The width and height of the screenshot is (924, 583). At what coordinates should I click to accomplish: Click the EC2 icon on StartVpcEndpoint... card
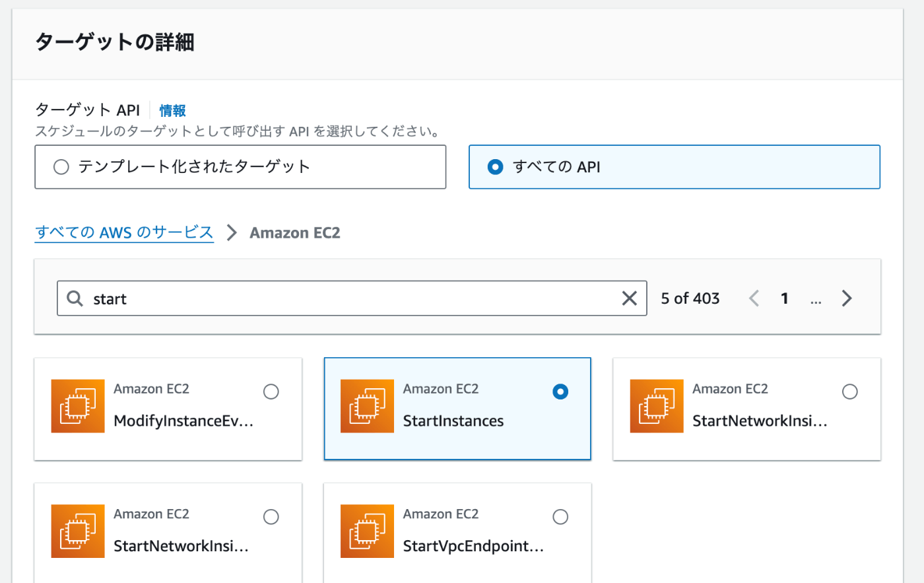click(367, 532)
